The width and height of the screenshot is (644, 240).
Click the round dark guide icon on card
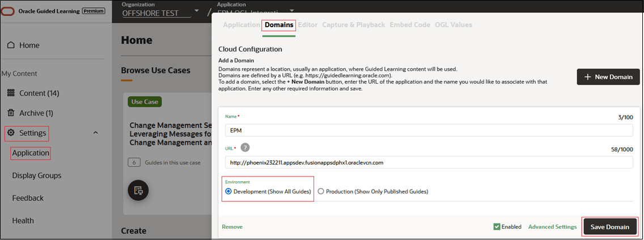point(138,190)
